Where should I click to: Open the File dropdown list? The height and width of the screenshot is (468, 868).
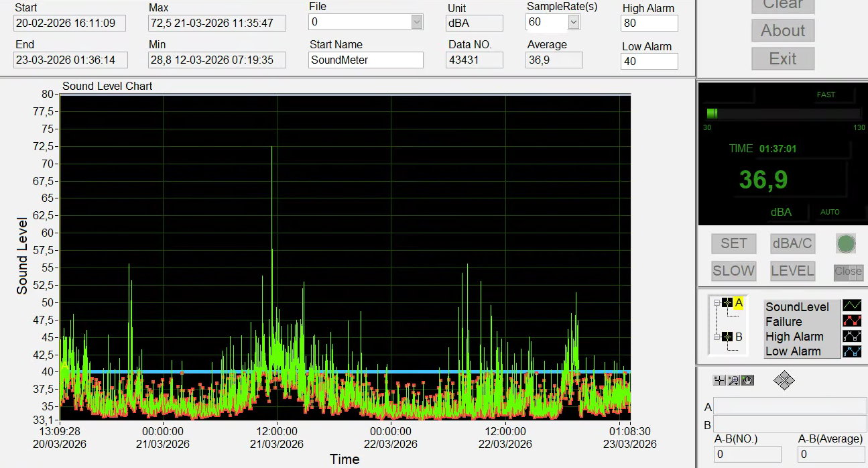pos(417,22)
